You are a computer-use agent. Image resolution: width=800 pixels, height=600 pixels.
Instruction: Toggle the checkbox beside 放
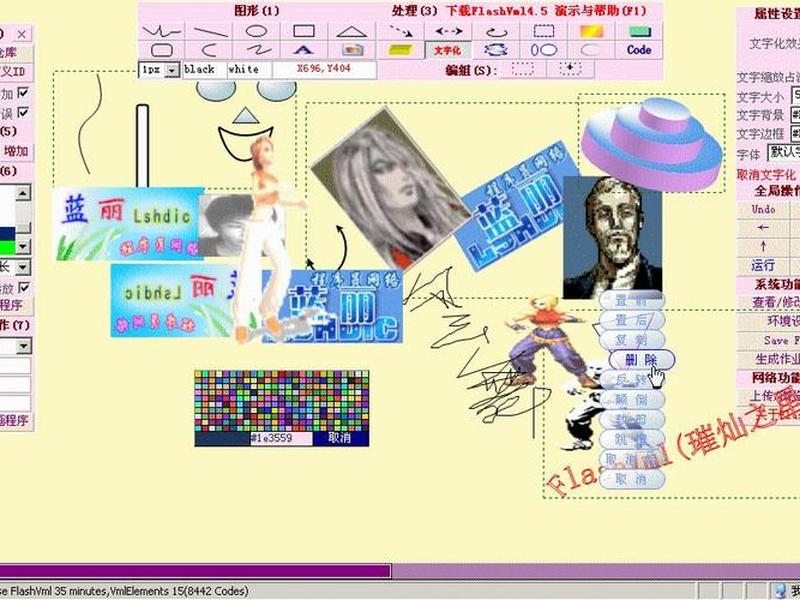(23, 287)
